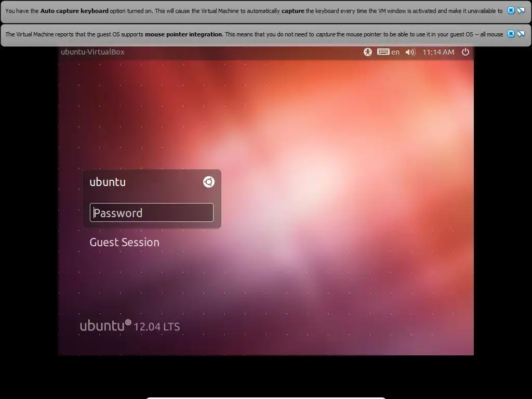The image size is (532, 399).
Task: Open the power/shutdown menu icon
Action: coord(465,52)
